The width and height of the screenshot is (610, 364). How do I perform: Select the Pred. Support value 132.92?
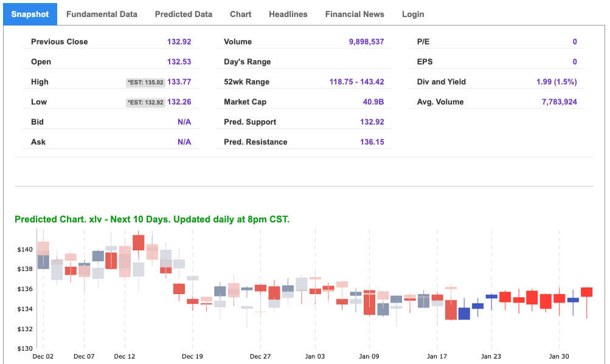coord(372,122)
